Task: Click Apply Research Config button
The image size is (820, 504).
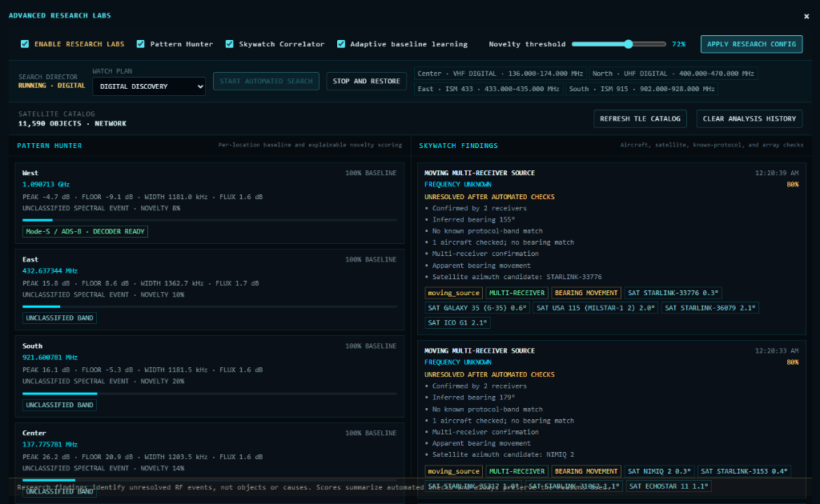Action: tap(751, 44)
